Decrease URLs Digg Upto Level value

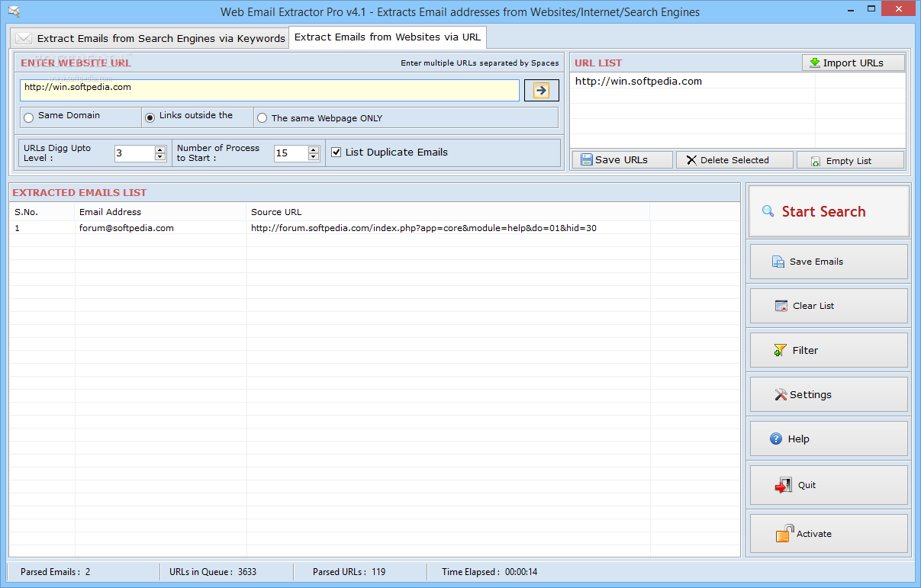160,157
